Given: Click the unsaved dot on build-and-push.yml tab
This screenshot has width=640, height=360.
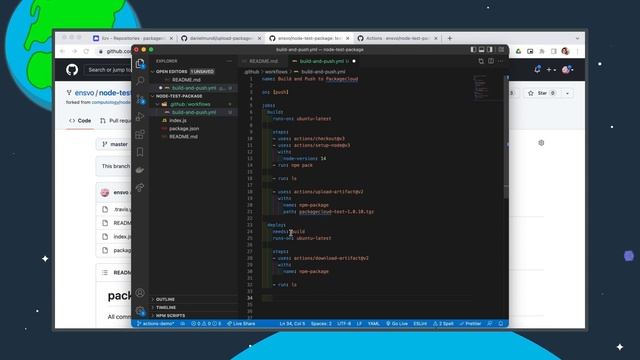Looking at the screenshot, I should tap(354, 61).
